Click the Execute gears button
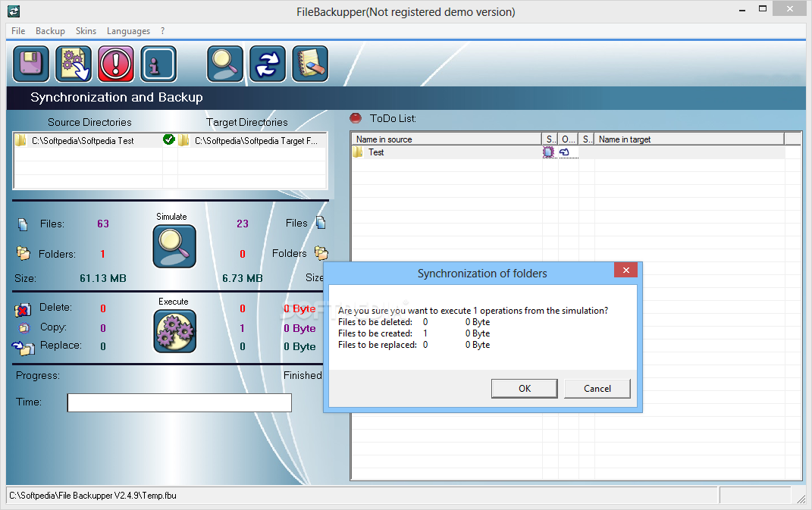Image resolution: width=812 pixels, height=510 pixels. [x=175, y=331]
